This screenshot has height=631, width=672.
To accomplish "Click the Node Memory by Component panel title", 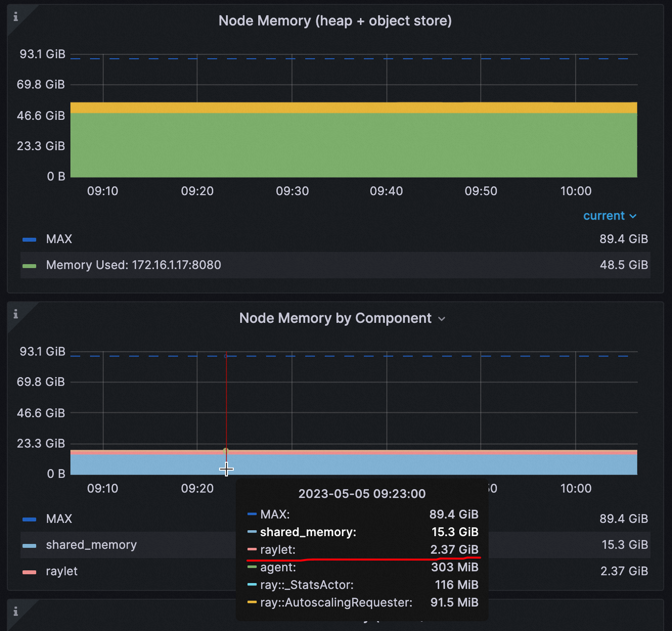I will (x=336, y=318).
